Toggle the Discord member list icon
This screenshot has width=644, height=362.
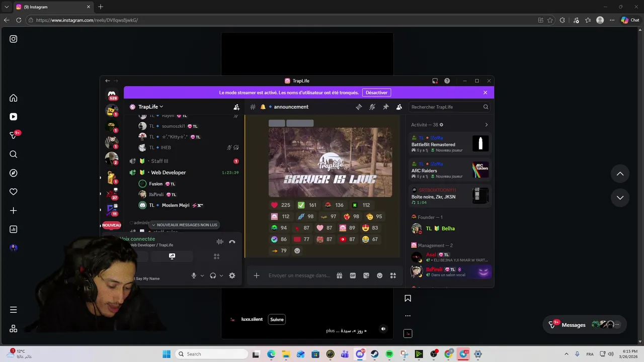[x=399, y=107]
